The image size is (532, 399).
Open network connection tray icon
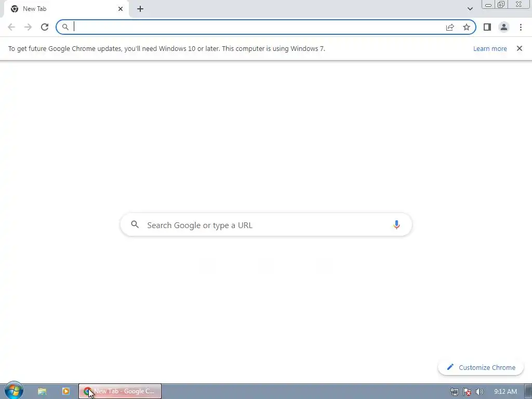point(454,392)
